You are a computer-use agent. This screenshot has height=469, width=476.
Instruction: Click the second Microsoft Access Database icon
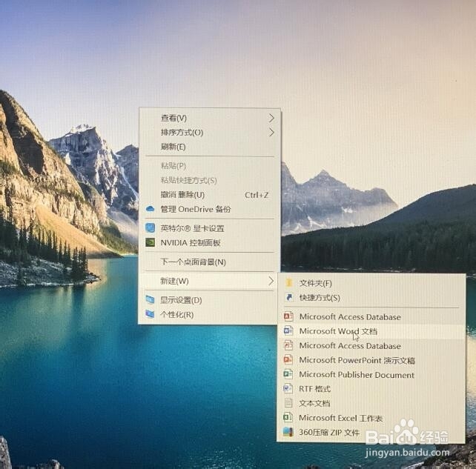coord(288,345)
